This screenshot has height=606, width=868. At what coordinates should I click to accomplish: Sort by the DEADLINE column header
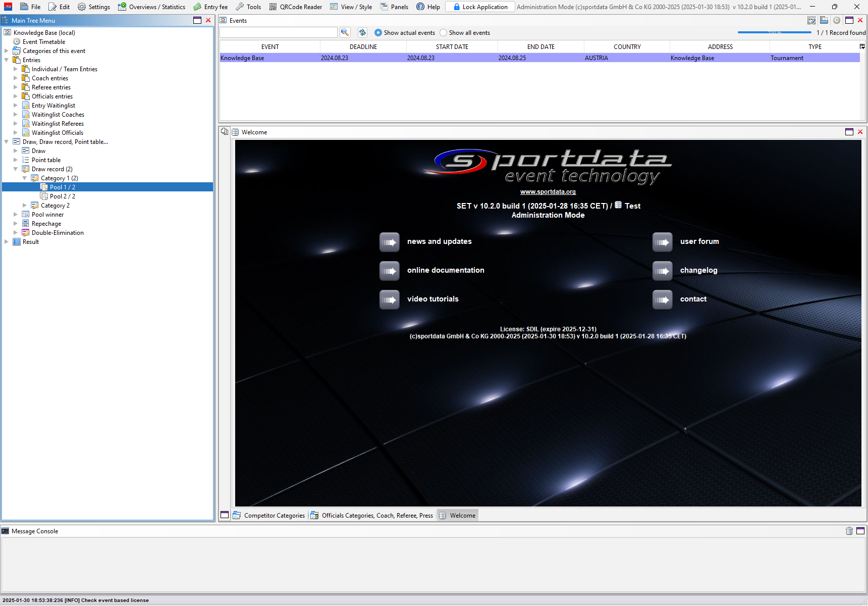click(x=363, y=46)
